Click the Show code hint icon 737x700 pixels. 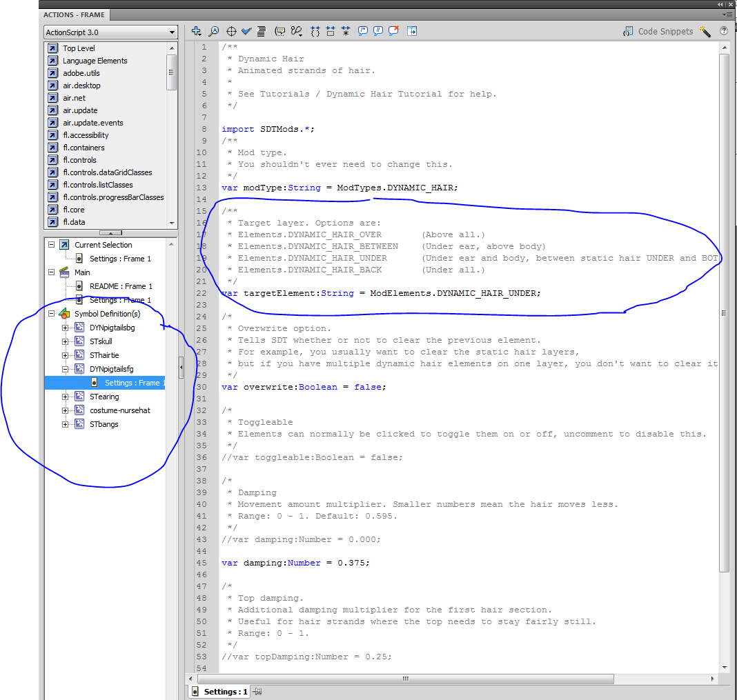(280, 31)
